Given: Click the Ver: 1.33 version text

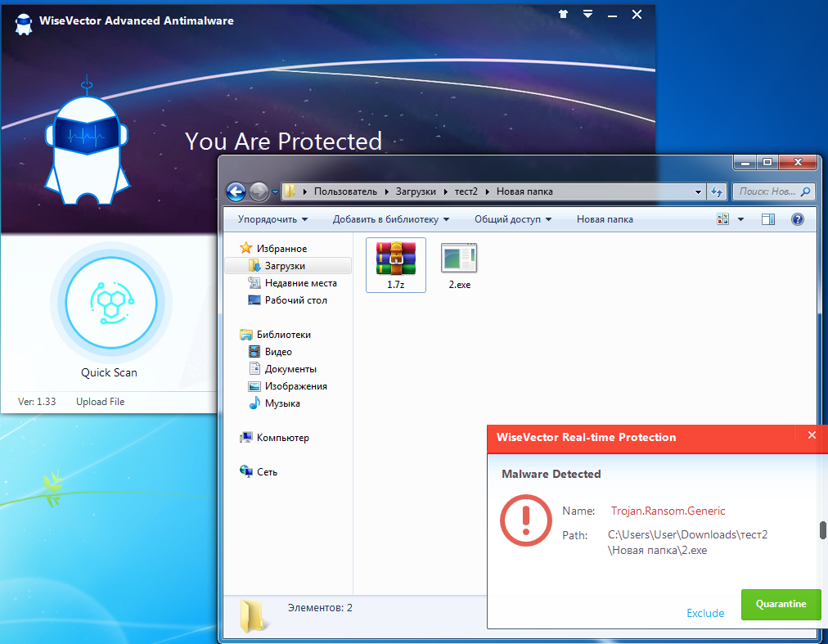Looking at the screenshot, I should (37, 402).
